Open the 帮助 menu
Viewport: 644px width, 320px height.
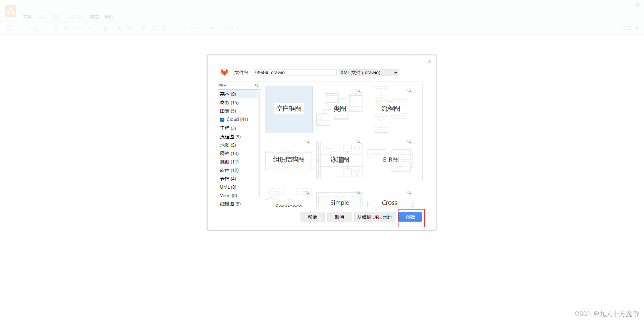[109, 17]
